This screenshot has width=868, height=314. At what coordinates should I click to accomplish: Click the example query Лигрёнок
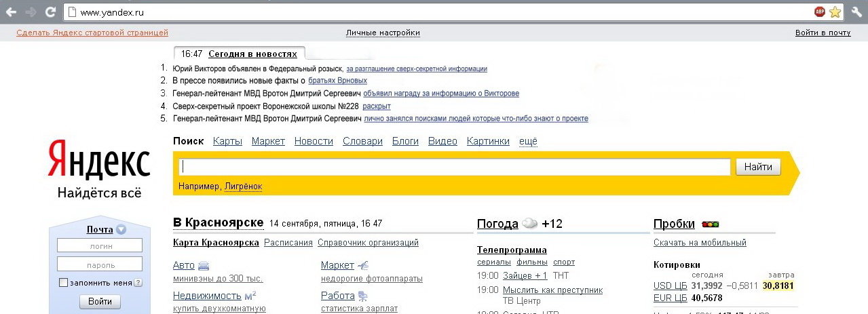(243, 187)
